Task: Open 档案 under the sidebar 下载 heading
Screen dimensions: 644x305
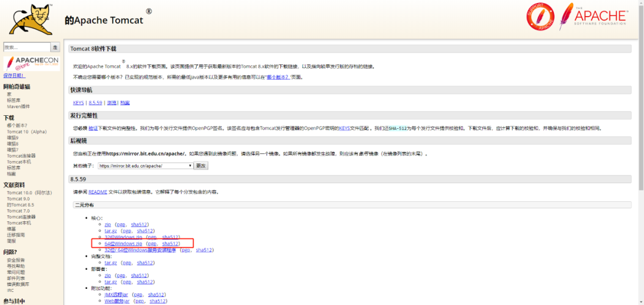Action: click(x=11, y=174)
